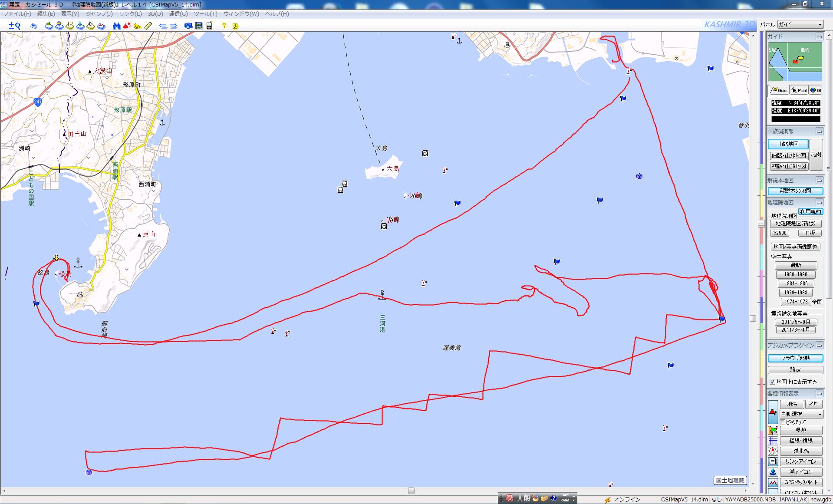Screen dimensions: 833x504
Task: Click the film strip movie icon
Action: pyautogui.click(x=199, y=26)
